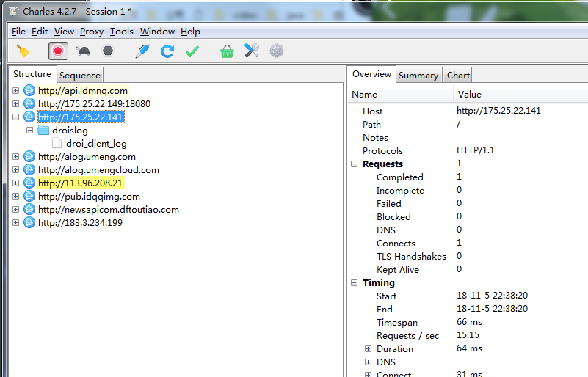Expand the DNS timing row
Viewport: 588px width, 377px height.
click(369, 362)
